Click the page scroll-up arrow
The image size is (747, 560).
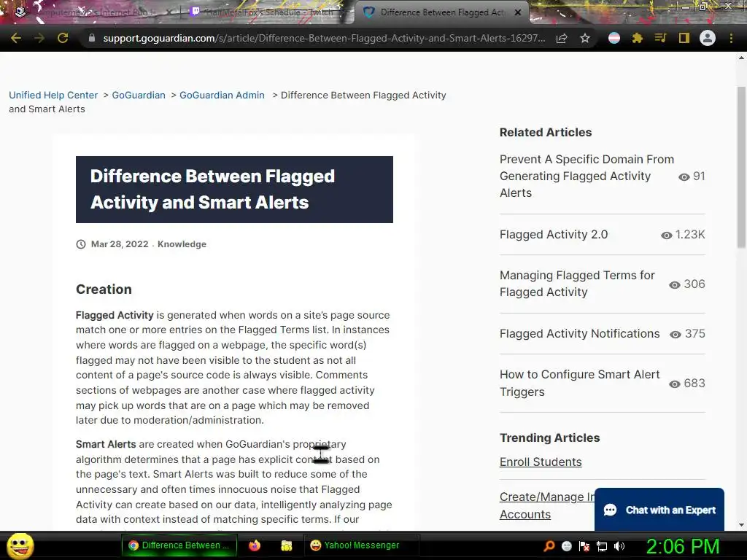coord(741,58)
